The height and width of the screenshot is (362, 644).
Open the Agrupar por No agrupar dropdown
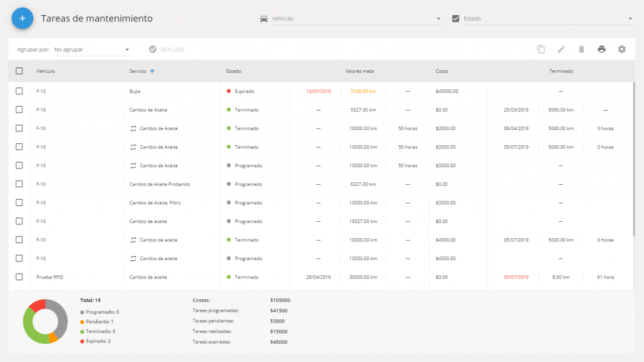tap(92, 50)
